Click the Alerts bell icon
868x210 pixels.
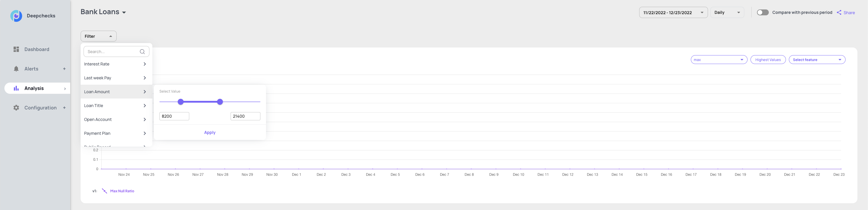click(x=16, y=69)
